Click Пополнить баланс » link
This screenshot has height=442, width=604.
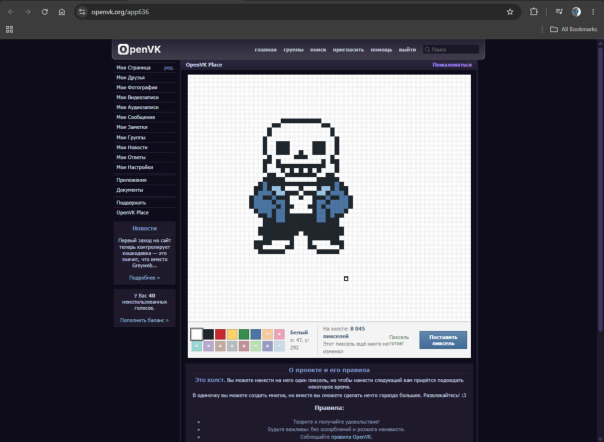144,320
